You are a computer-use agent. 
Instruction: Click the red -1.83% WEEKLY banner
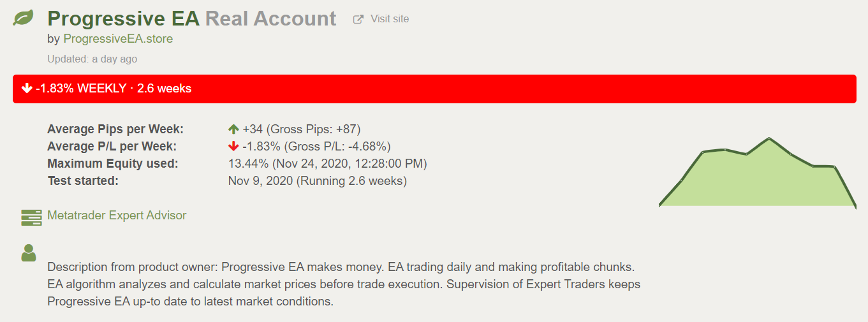[x=434, y=89]
